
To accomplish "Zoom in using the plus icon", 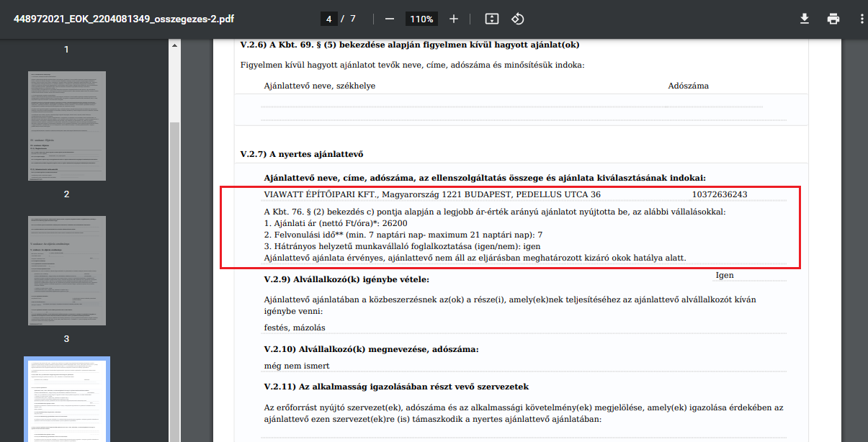I will tap(453, 19).
